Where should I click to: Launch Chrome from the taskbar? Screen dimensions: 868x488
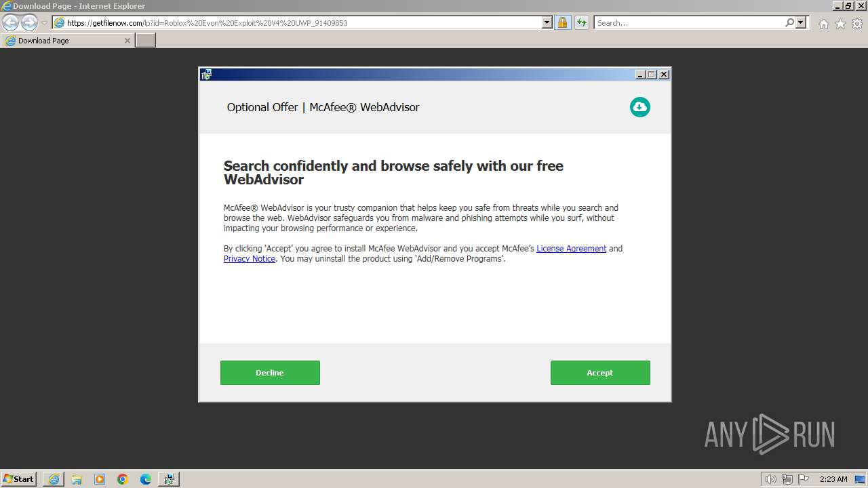point(123,479)
